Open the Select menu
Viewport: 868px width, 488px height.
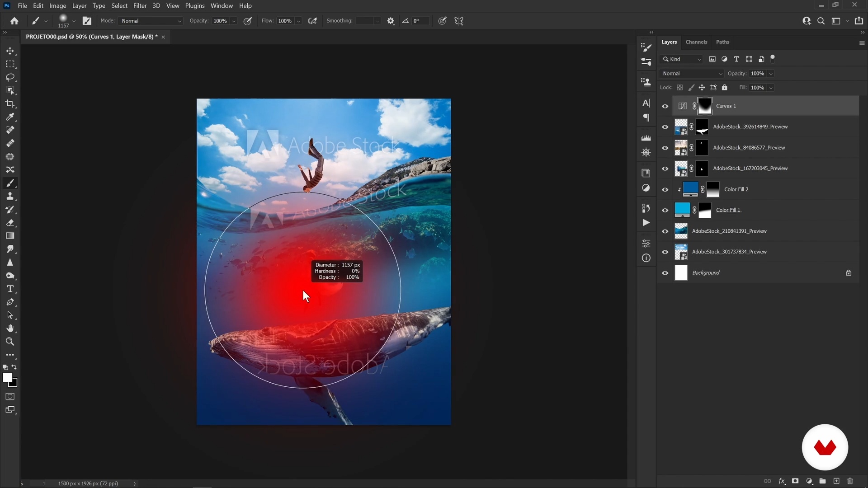pyautogui.click(x=119, y=6)
